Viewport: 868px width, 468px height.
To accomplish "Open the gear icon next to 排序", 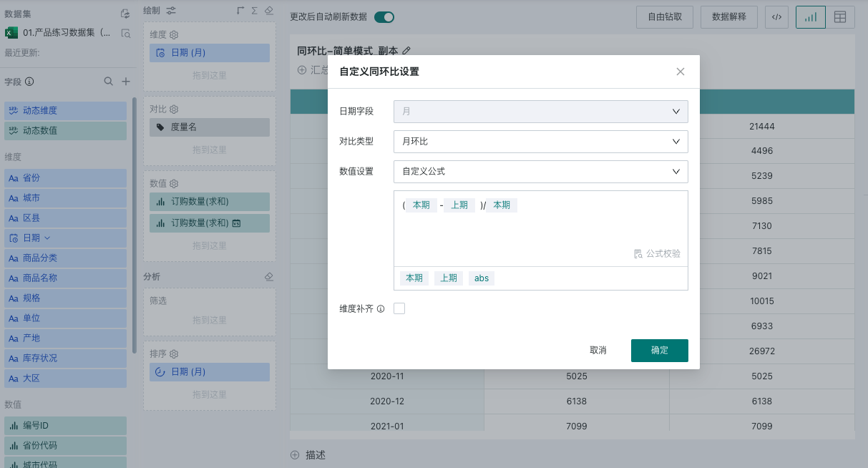I will click(x=174, y=354).
